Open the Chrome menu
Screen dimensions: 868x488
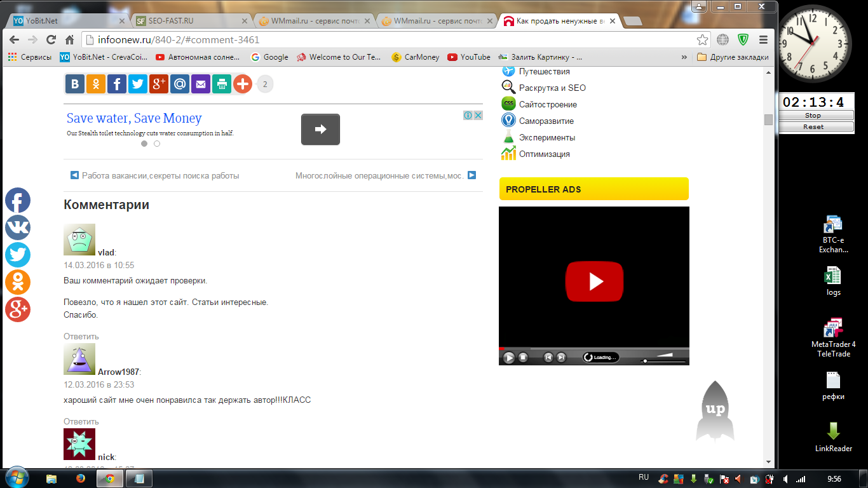coord(763,39)
